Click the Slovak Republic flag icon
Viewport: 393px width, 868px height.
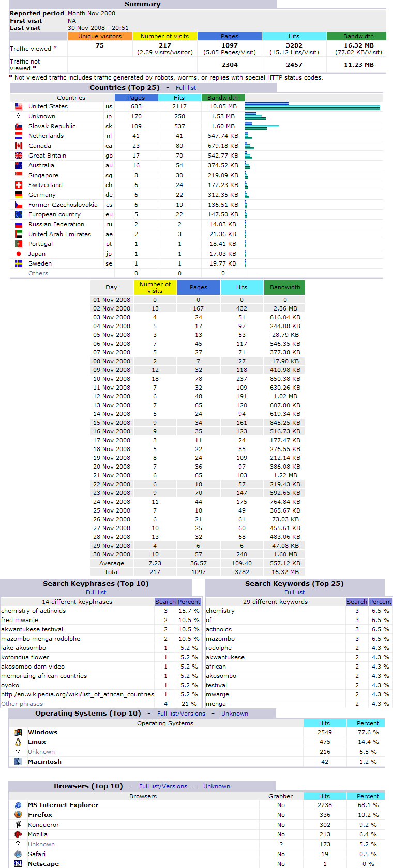pos(19,126)
